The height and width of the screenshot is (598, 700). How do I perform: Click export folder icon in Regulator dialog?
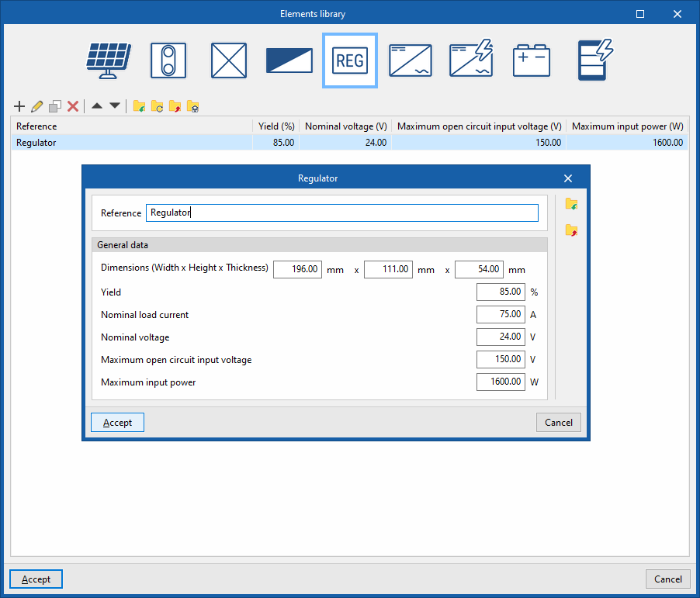point(571,230)
